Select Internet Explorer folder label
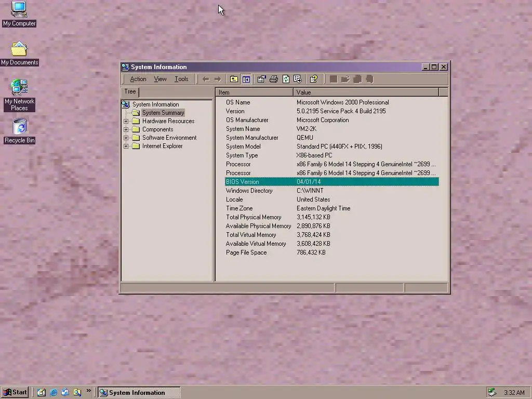Screen dimensions: 532x399 point(162,146)
